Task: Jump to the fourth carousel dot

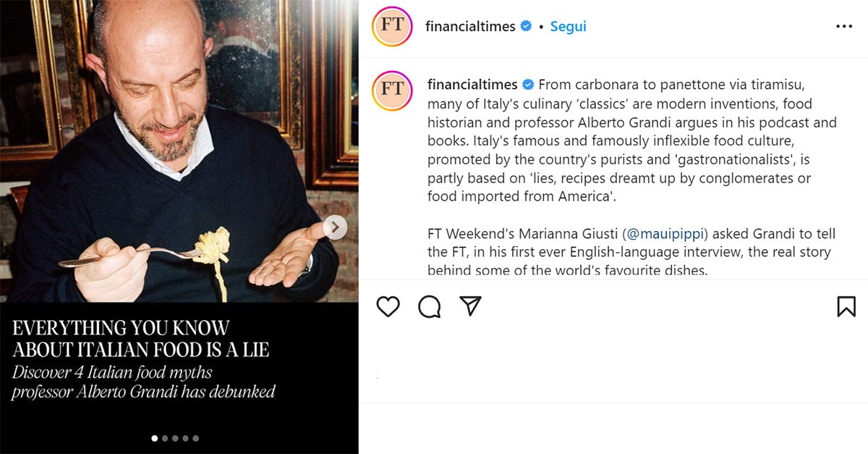Action: [185, 438]
